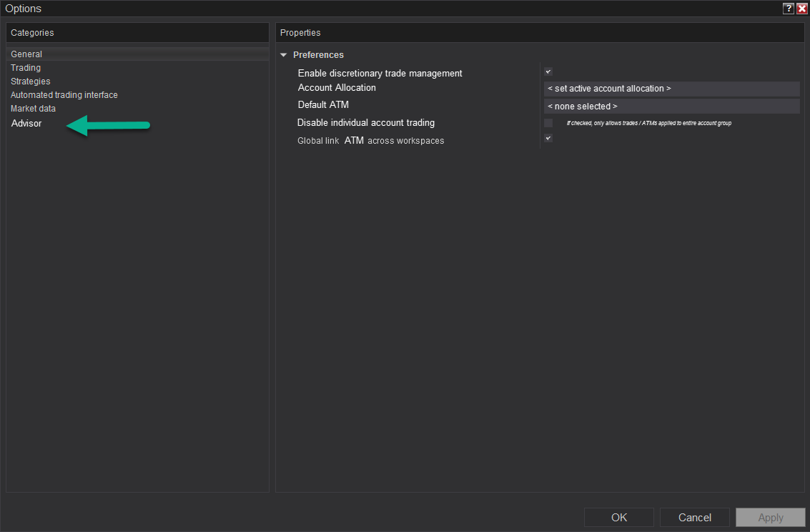Click the help question mark icon
The width and height of the screenshot is (810, 532).
tap(789, 9)
